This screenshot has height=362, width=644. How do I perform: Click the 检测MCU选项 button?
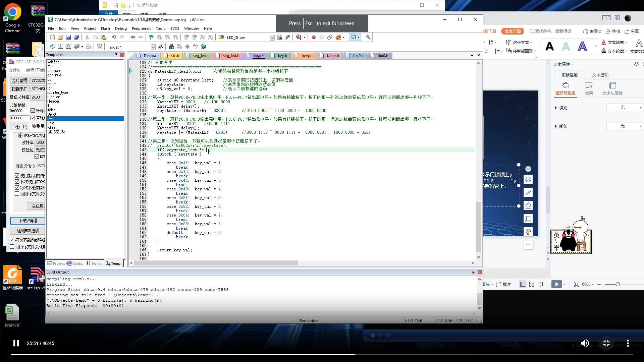pyautogui.click(x=28, y=231)
